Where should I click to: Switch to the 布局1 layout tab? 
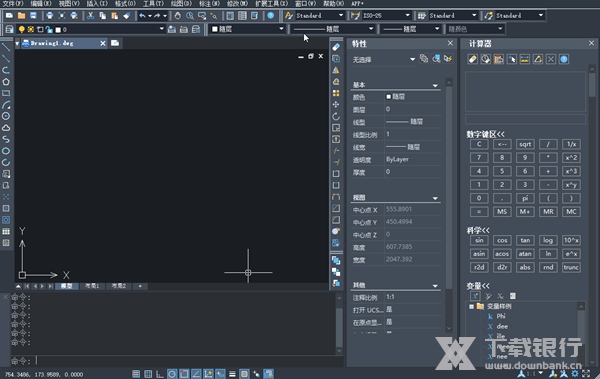(x=92, y=286)
